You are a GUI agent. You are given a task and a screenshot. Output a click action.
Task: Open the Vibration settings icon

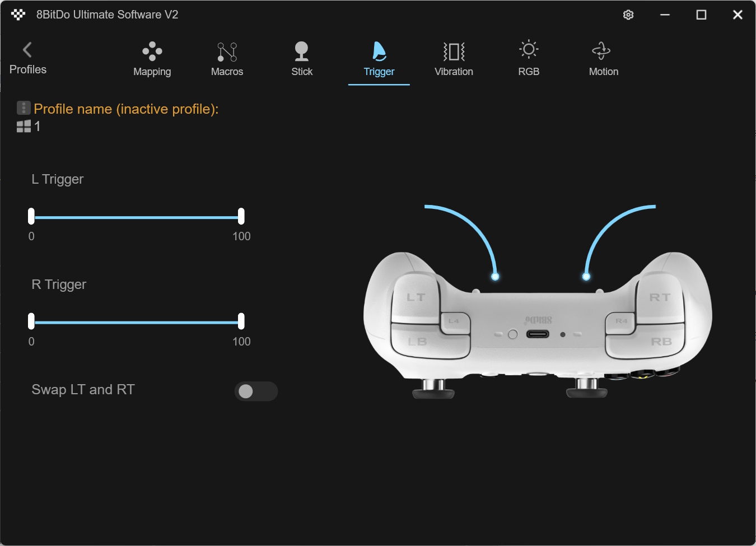(454, 52)
